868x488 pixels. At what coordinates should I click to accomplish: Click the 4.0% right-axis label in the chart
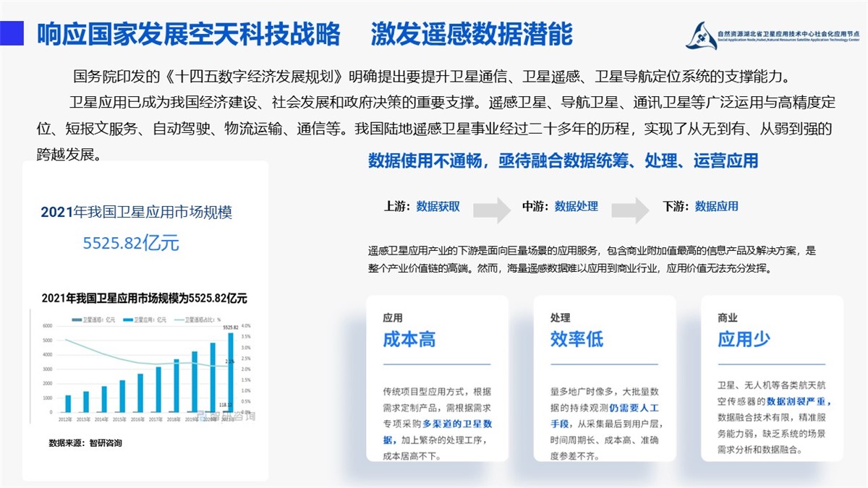[246, 326]
